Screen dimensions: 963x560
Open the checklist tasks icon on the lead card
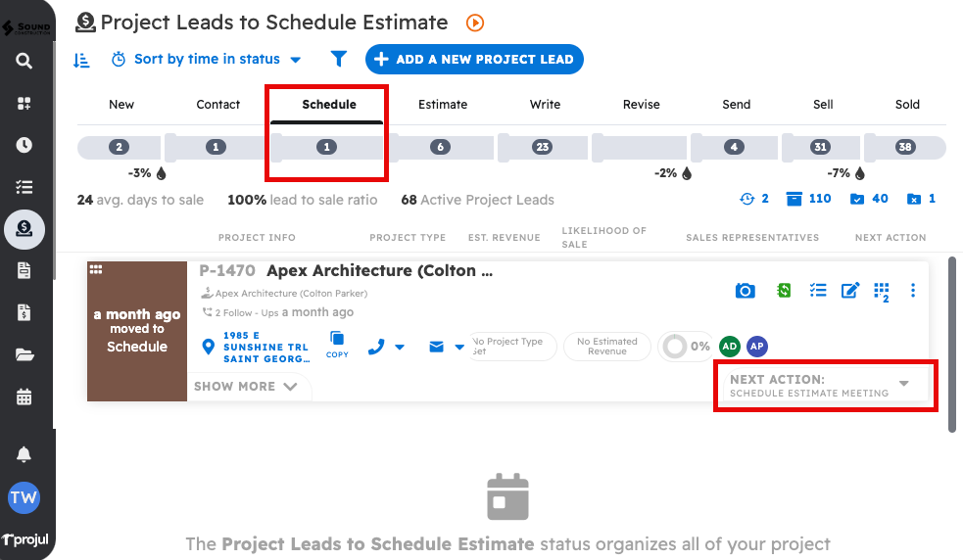(x=818, y=290)
